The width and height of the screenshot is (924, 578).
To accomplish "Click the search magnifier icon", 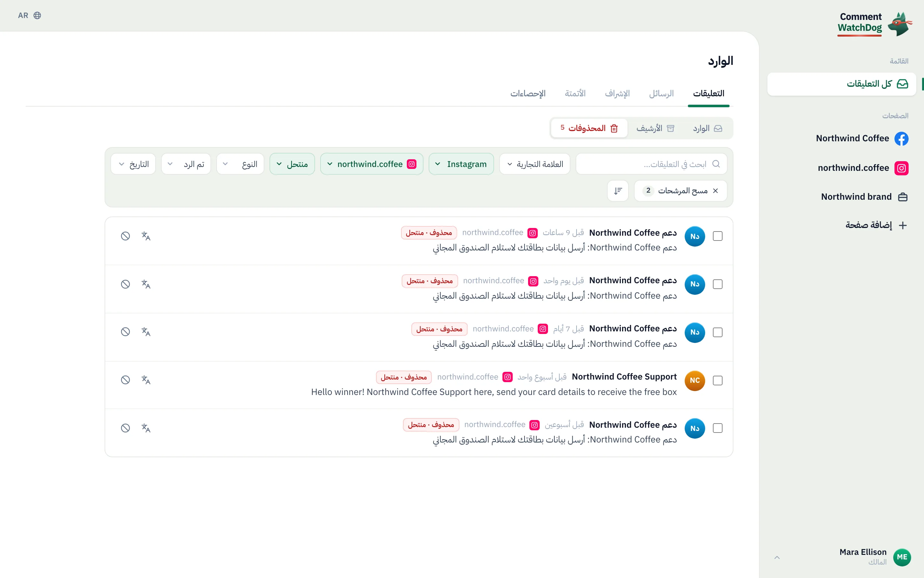I will pos(716,164).
